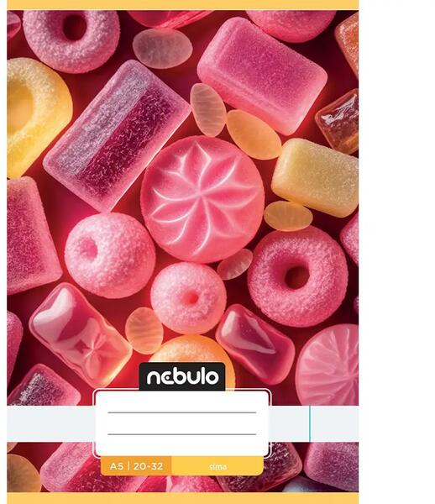Viewport: 435px width, 504px height.
Task: Click the purple-striped rectangular jelly candy
Action: pyautogui.click(x=117, y=135)
